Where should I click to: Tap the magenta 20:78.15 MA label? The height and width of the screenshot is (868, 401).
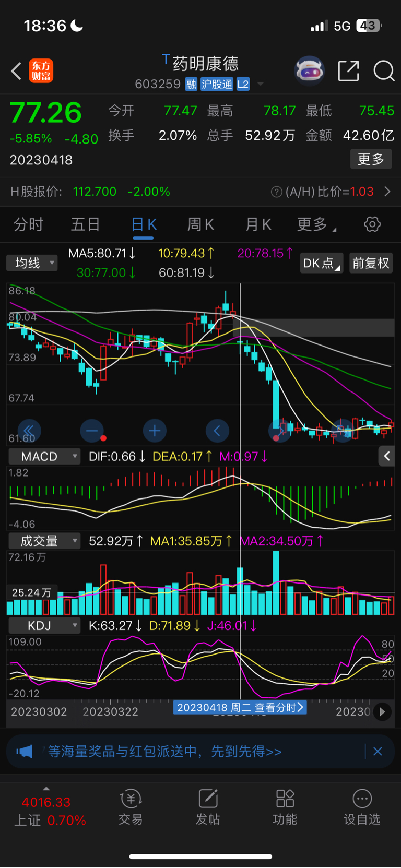pyautogui.click(x=265, y=254)
